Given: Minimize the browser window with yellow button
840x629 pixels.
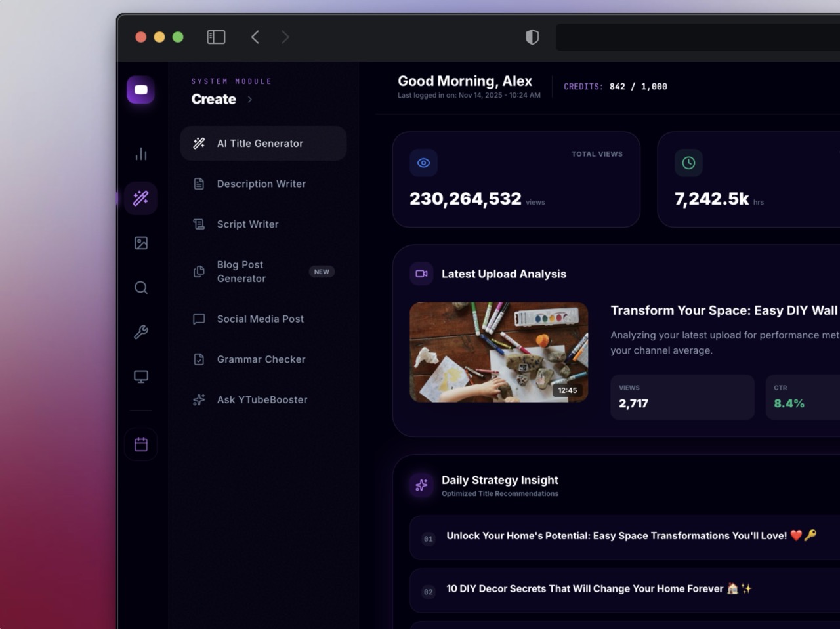Looking at the screenshot, I should [159, 37].
